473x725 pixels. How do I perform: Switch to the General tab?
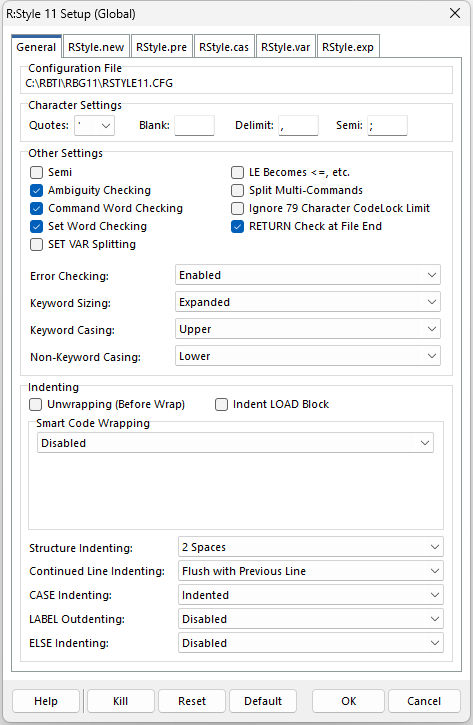tap(36, 47)
